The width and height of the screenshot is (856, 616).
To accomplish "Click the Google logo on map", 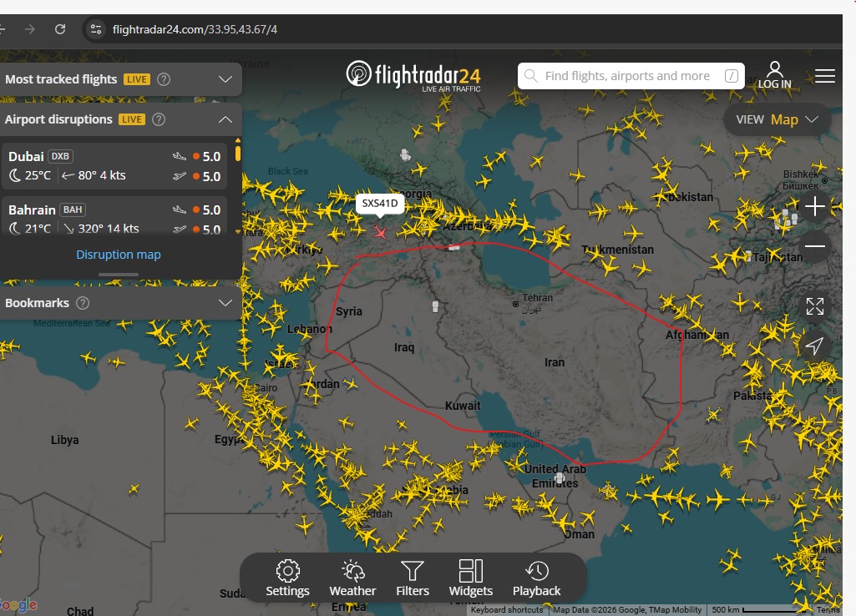I will coord(18,605).
